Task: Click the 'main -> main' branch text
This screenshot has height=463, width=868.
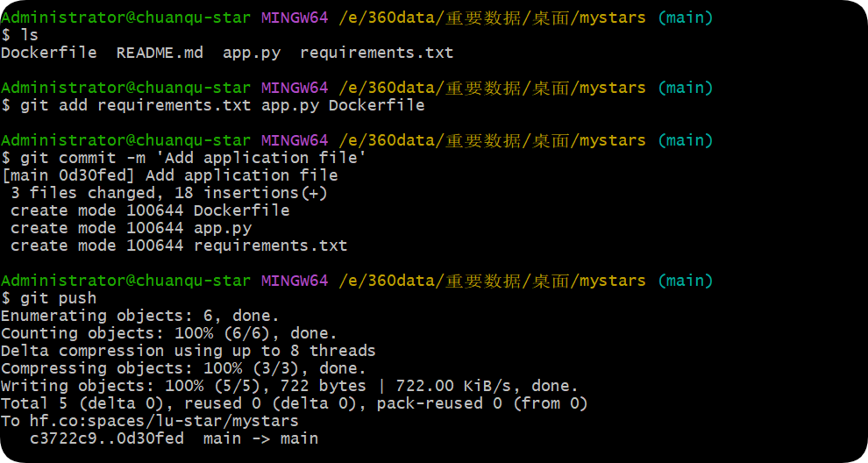Action: tap(260, 438)
